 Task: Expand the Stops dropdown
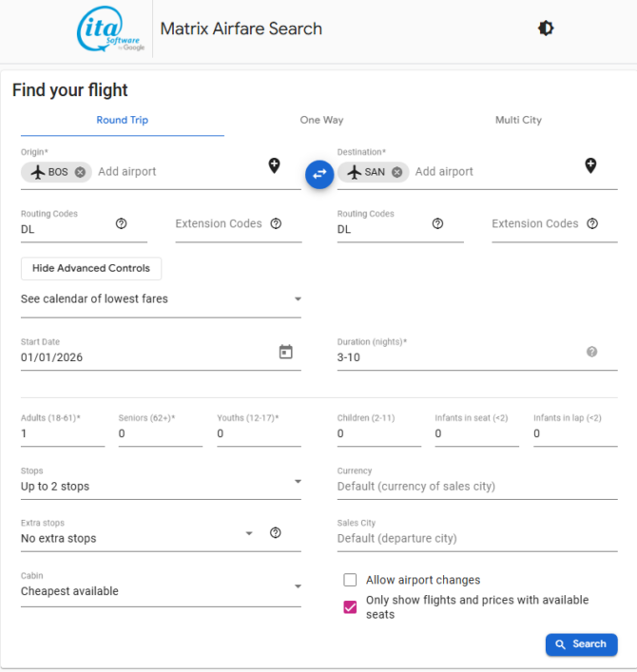tap(160, 486)
